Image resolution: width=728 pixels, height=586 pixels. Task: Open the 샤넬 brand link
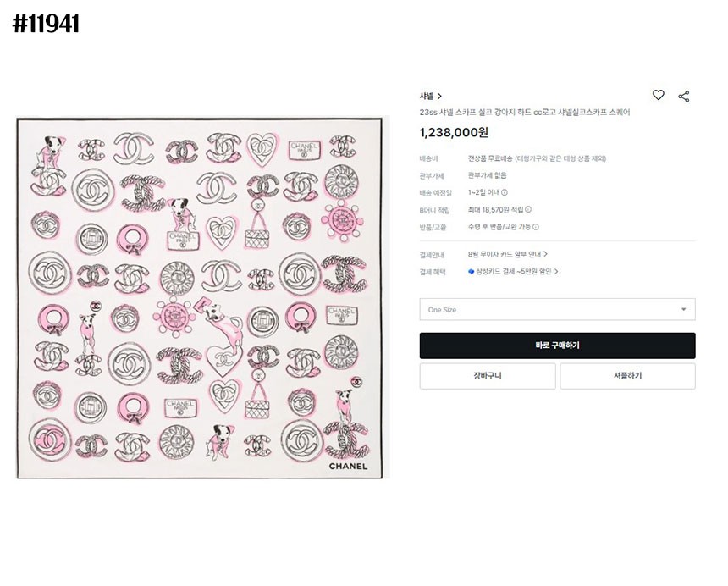(x=426, y=97)
